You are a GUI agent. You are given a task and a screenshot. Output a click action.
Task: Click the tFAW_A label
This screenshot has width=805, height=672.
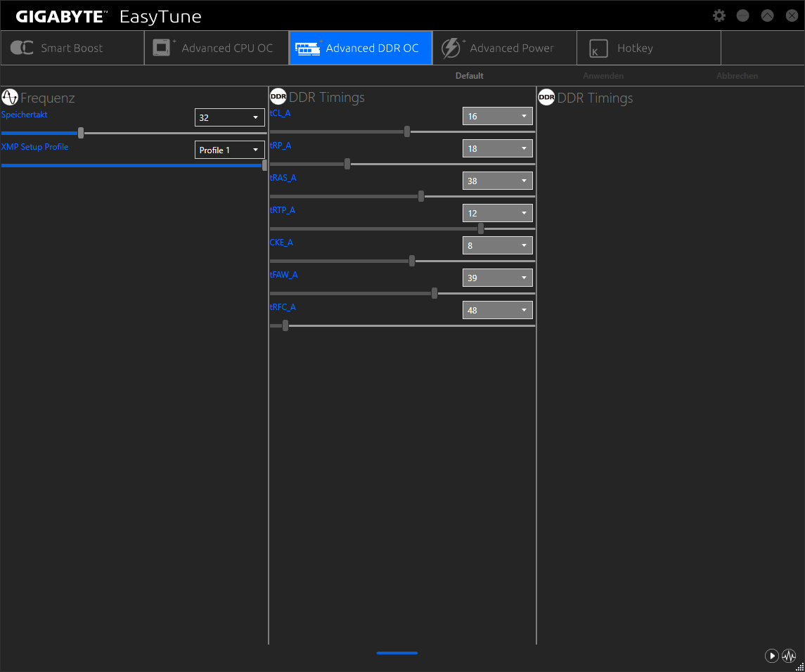point(284,275)
